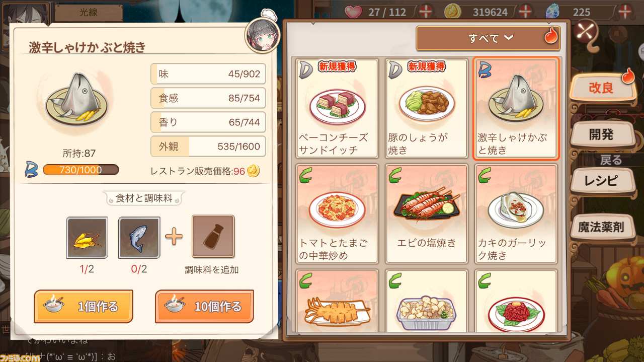Click the 1個作る cook button
644x362 pixels.
pos(84,306)
